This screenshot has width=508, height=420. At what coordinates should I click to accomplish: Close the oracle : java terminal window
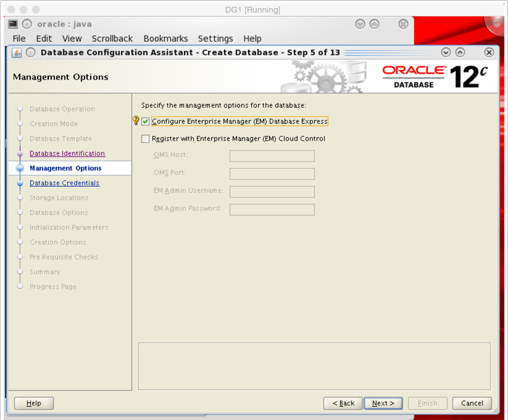[x=403, y=24]
